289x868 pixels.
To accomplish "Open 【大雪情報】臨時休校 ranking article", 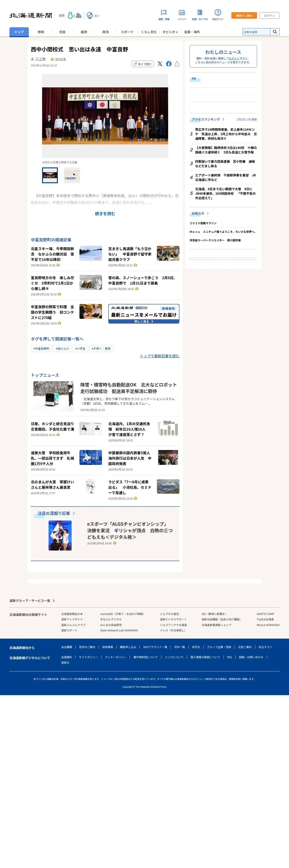I will click(x=226, y=150).
